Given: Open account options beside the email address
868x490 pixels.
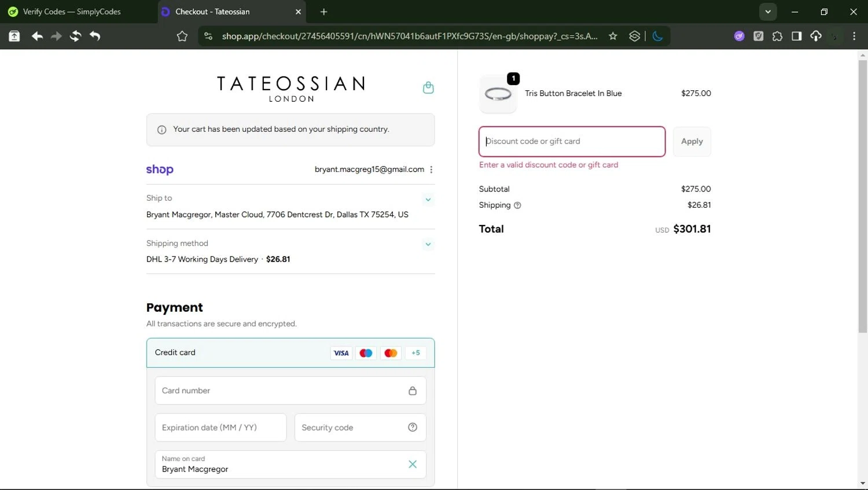Looking at the screenshot, I should click(x=432, y=170).
